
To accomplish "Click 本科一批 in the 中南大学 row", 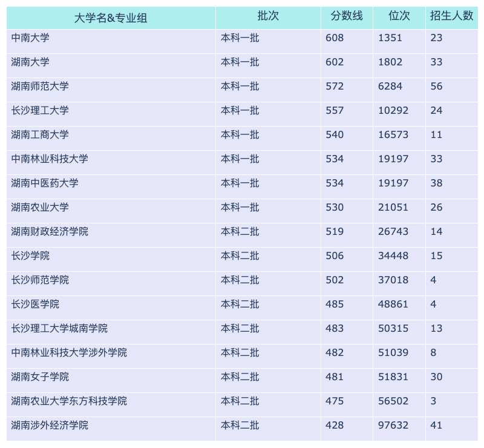I will pos(240,38).
